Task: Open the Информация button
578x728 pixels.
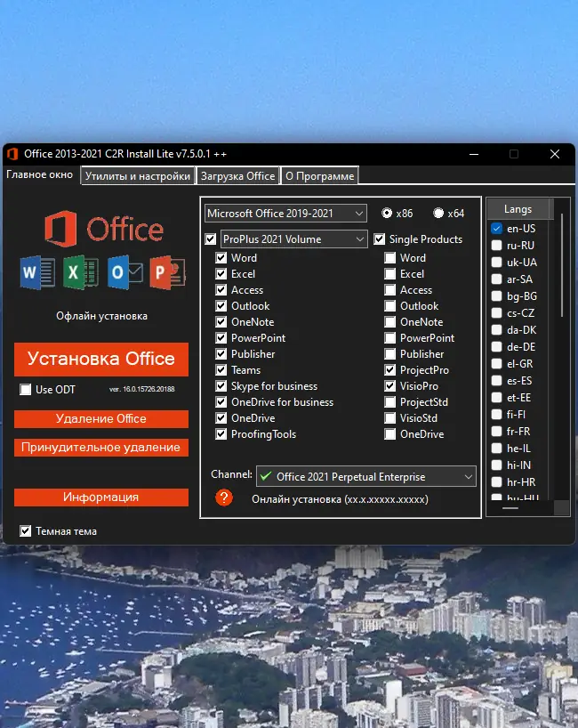Action: click(x=101, y=497)
